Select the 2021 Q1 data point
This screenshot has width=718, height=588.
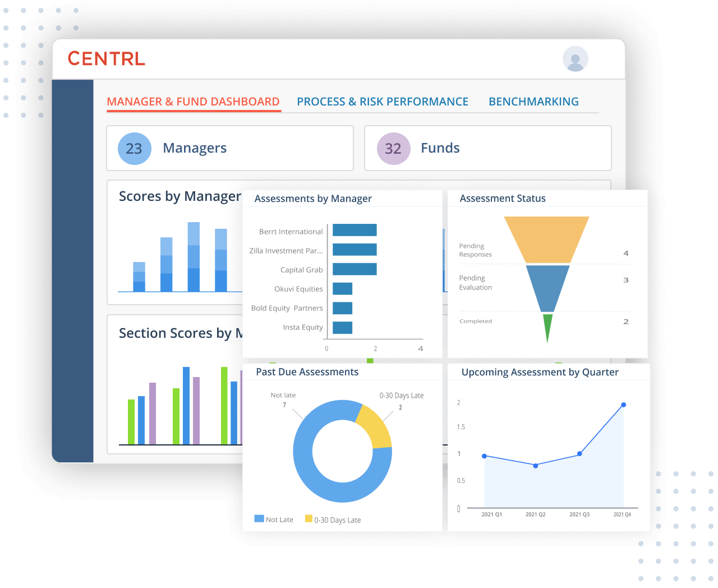click(485, 456)
